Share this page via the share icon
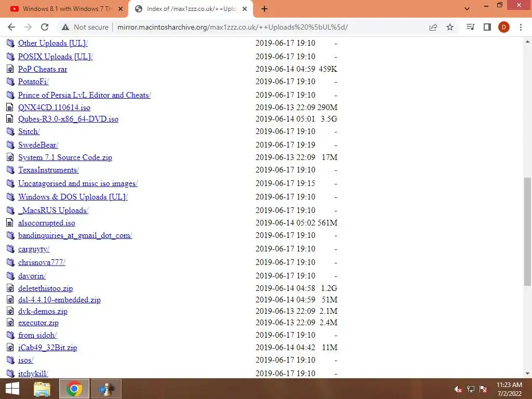The width and height of the screenshot is (532, 399). (x=433, y=27)
